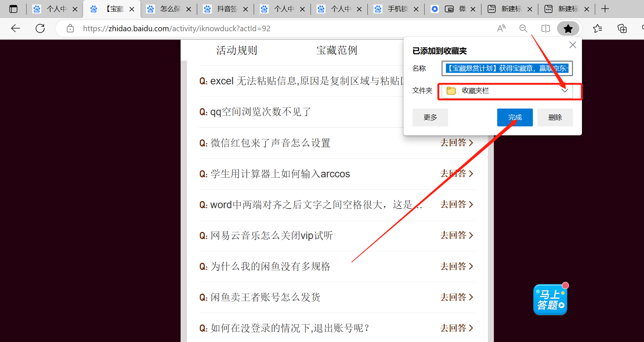
Task: Open question 学生用计算器上如何输入arccos
Action: pos(275,174)
